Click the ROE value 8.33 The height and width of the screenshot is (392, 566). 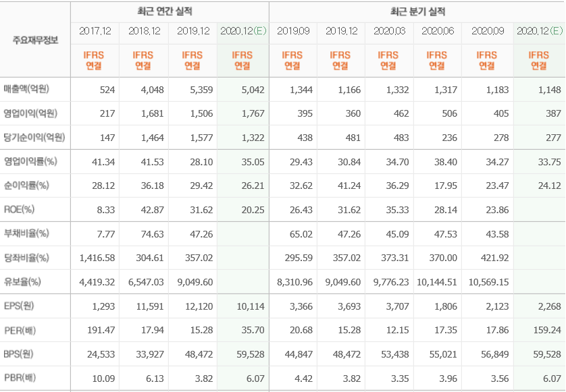tap(106, 210)
